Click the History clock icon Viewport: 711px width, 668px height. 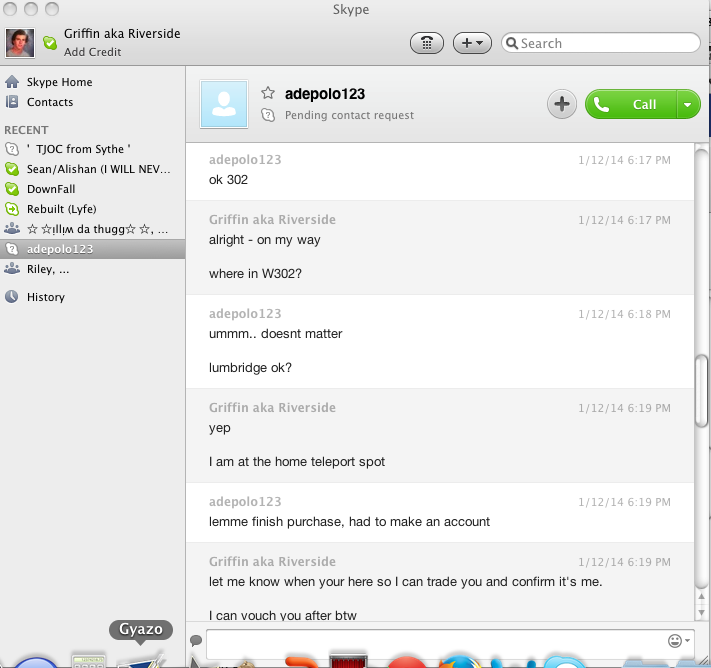point(12,297)
